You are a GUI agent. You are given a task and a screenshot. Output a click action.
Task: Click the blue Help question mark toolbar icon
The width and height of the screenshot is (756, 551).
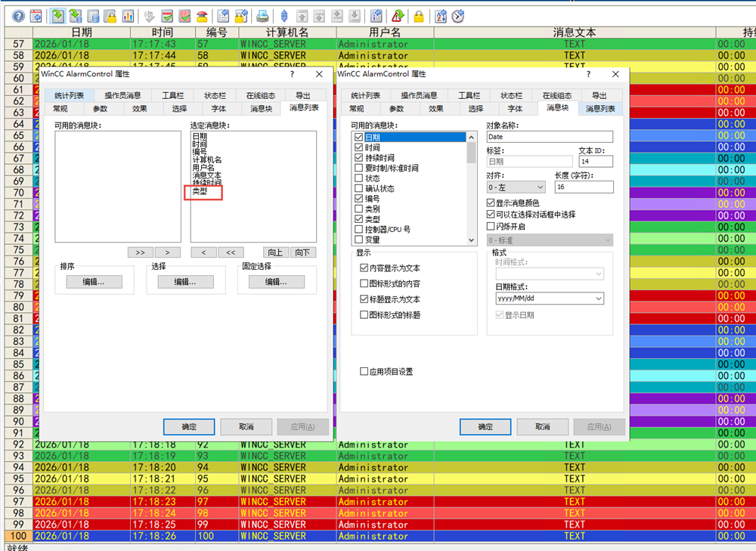point(17,16)
